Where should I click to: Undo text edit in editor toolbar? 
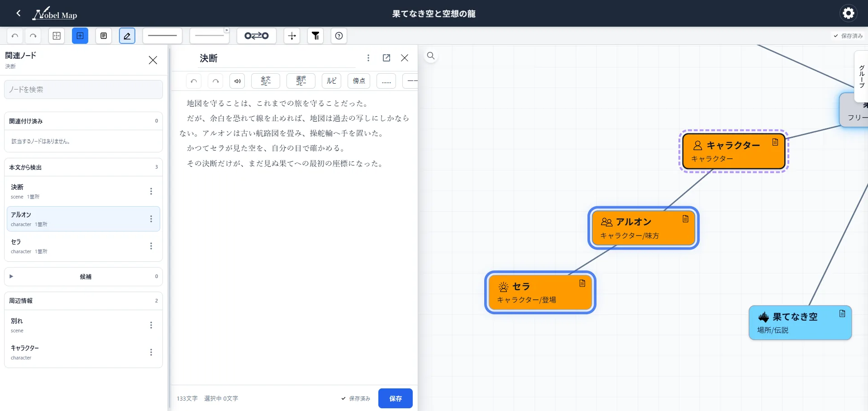(x=194, y=81)
